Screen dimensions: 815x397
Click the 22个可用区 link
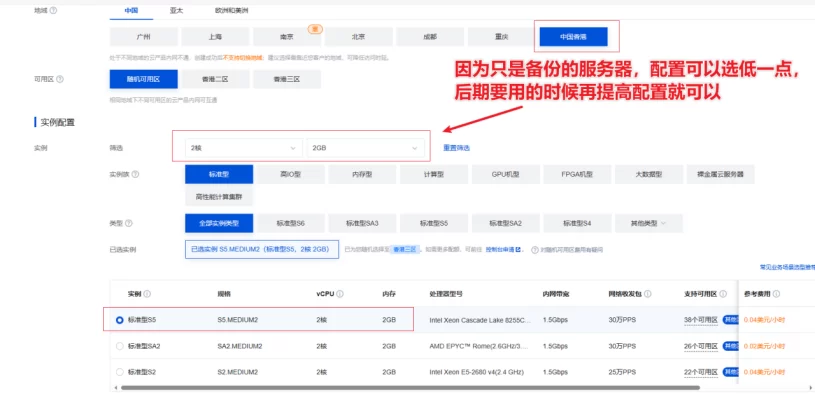[701, 372]
